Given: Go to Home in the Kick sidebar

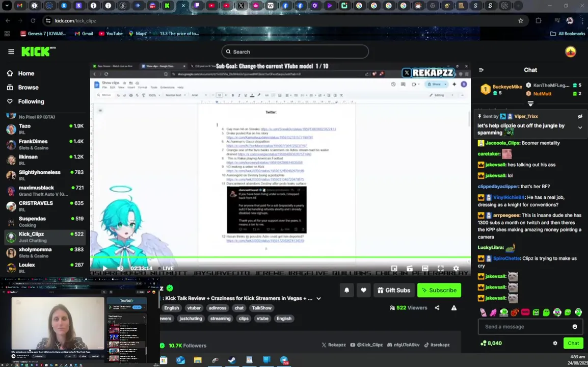Looking at the screenshot, I should pos(26,73).
